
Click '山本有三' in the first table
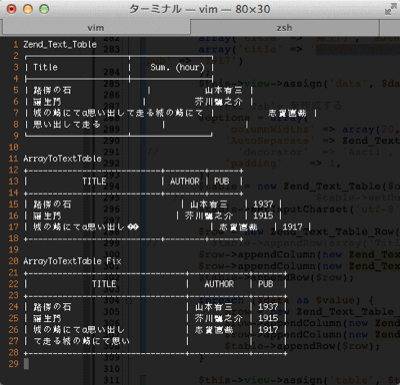(223, 90)
